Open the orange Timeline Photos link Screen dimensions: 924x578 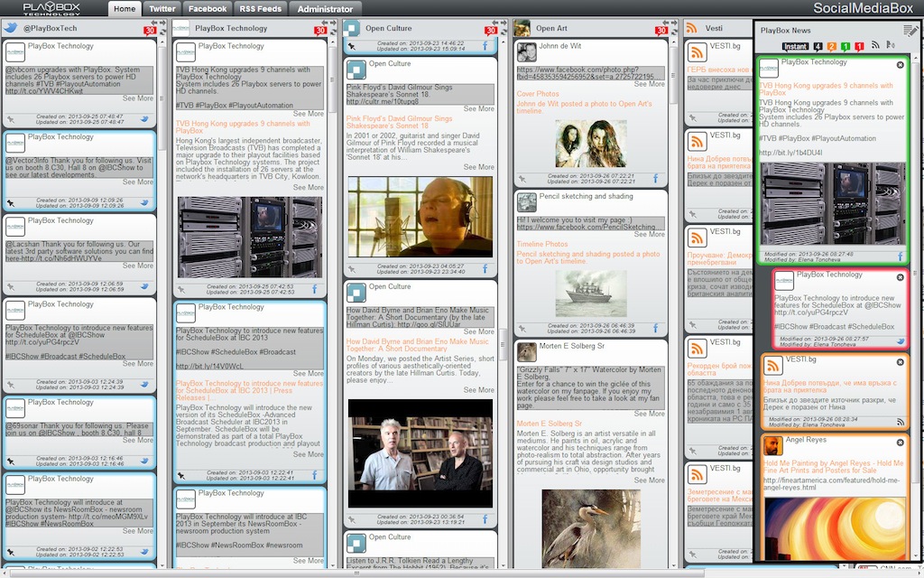[x=542, y=244]
